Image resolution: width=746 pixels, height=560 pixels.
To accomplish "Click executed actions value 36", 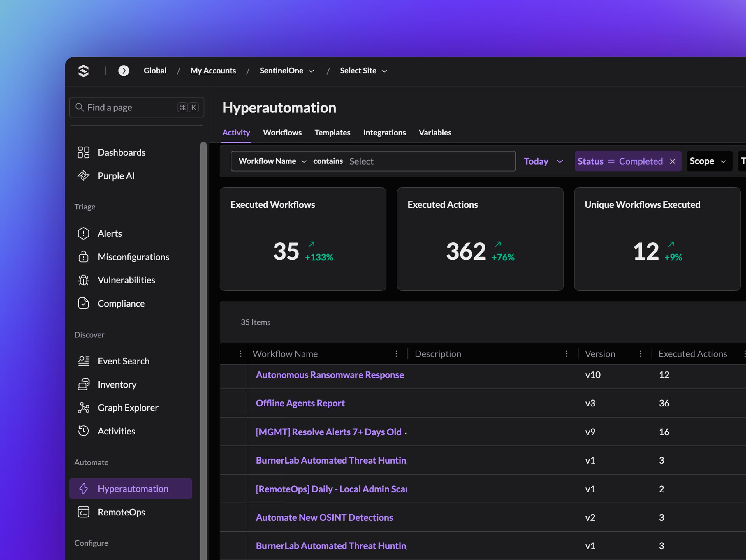I will pyautogui.click(x=664, y=403).
